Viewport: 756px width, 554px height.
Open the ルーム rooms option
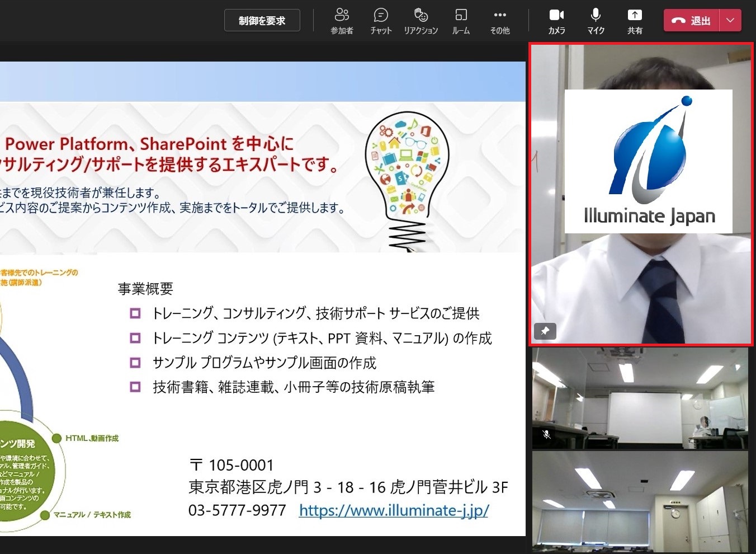click(x=461, y=21)
